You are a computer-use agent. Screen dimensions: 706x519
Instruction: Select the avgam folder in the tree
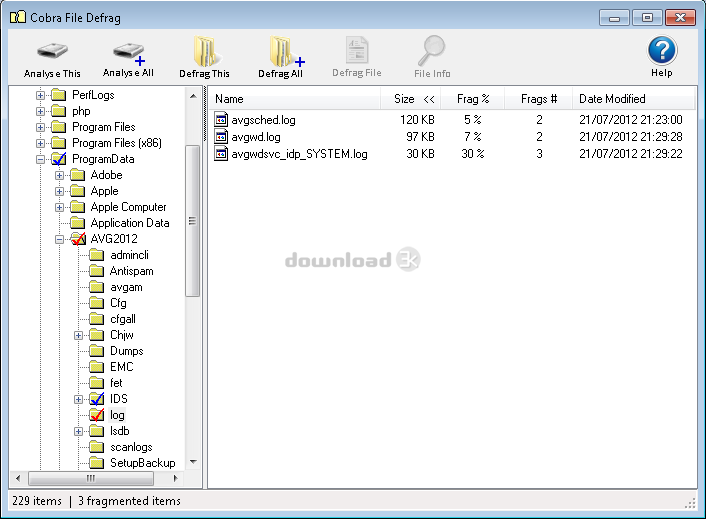[126, 287]
